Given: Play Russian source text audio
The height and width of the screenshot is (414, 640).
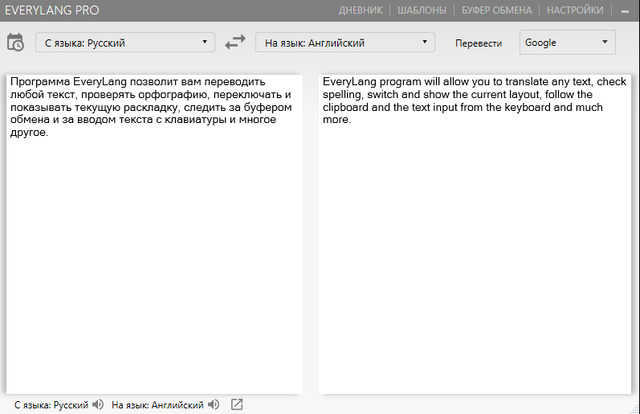Looking at the screenshot, I should [98, 405].
